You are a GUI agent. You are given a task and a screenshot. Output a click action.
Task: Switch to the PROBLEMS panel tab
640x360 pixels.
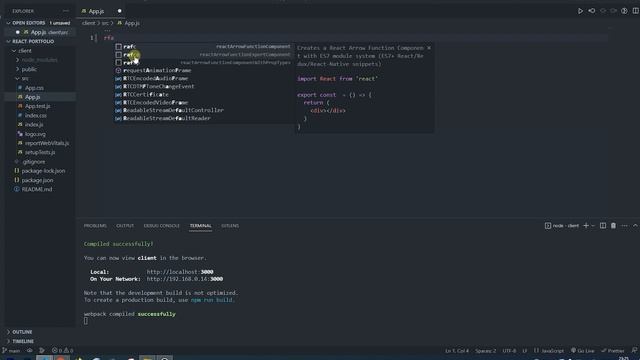pos(95,226)
